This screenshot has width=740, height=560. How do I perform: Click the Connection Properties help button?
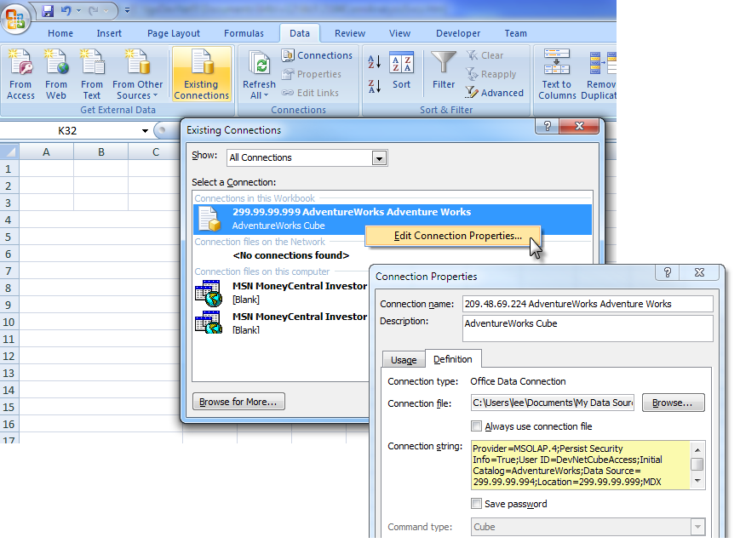click(668, 272)
